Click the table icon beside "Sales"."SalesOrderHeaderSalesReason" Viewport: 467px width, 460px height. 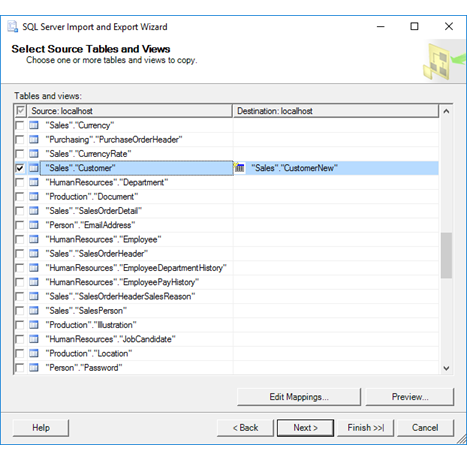[34, 297]
